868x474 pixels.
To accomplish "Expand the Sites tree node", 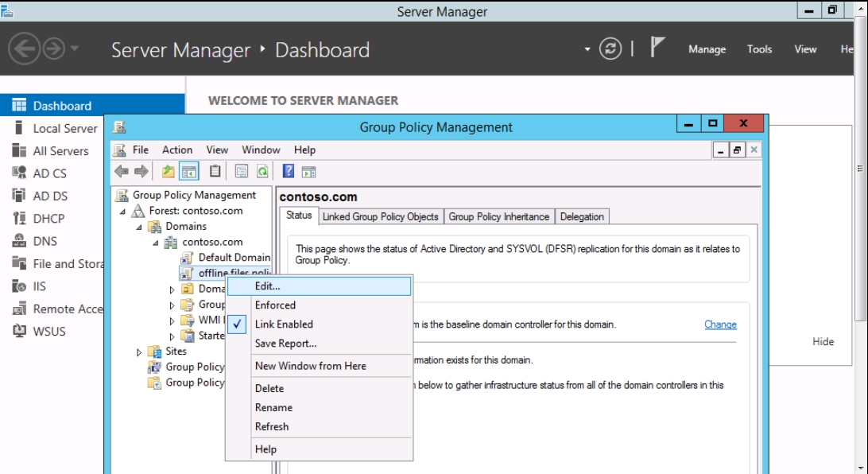I will [x=139, y=352].
